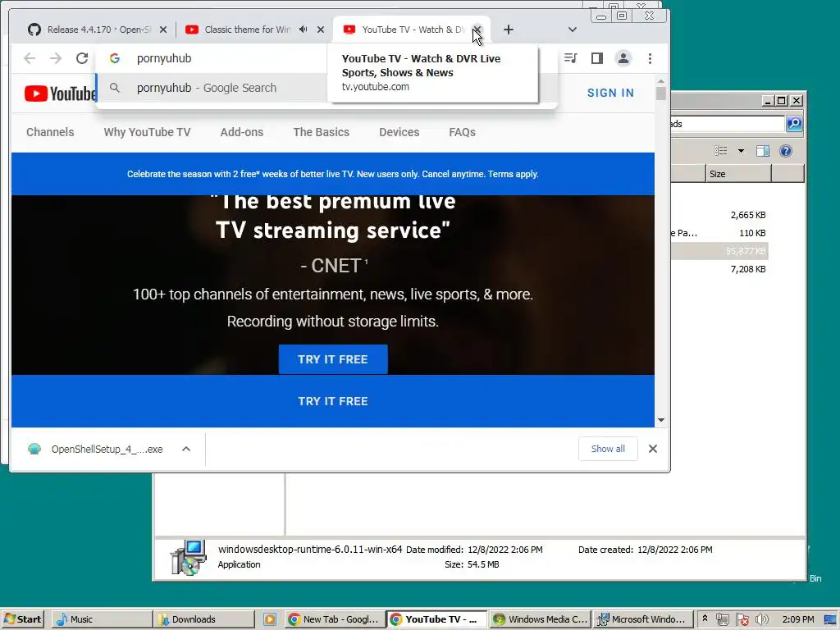
Task: Click the network tray icon
Action: [722, 619]
